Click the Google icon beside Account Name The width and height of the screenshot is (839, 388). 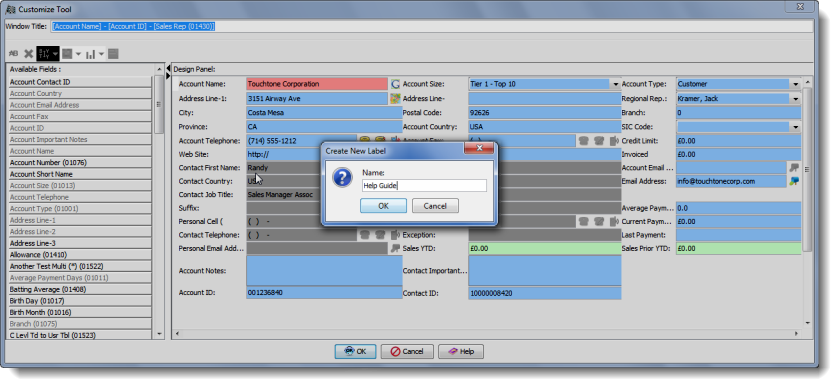(x=395, y=84)
